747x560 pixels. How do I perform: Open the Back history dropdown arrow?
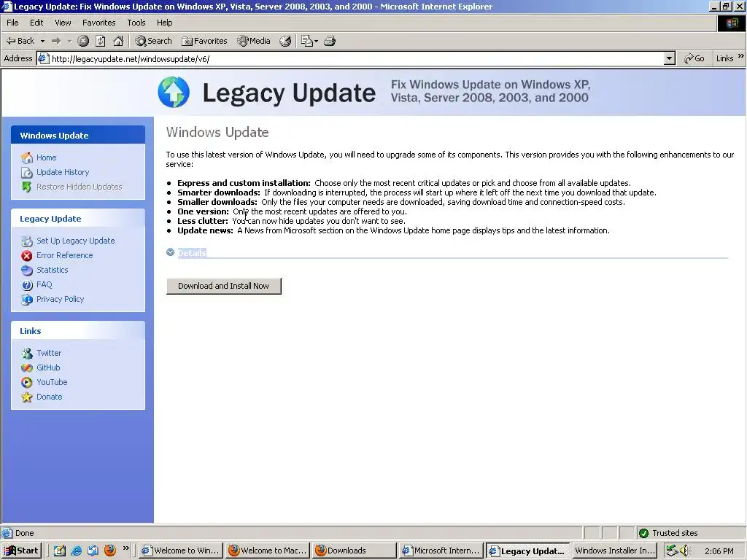click(x=42, y=42)
